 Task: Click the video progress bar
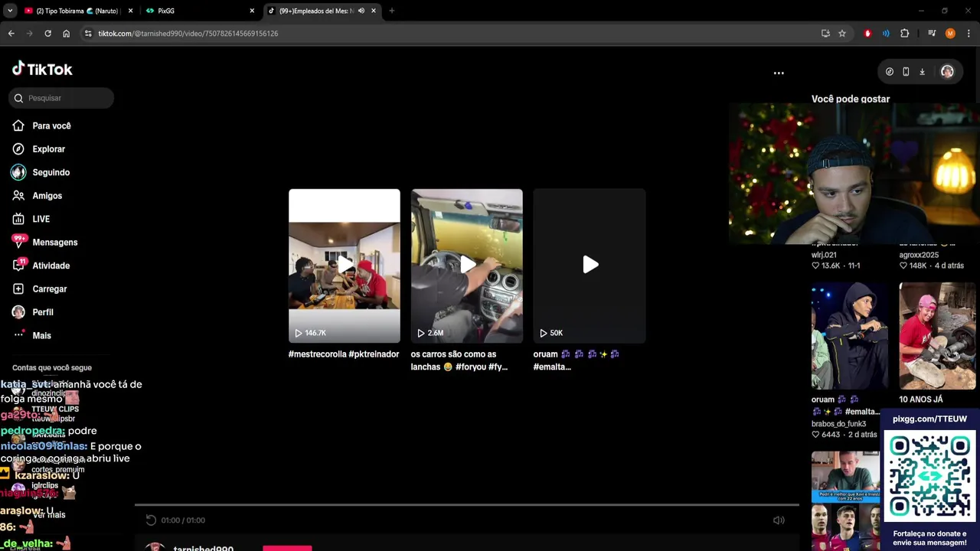(467, 505)
